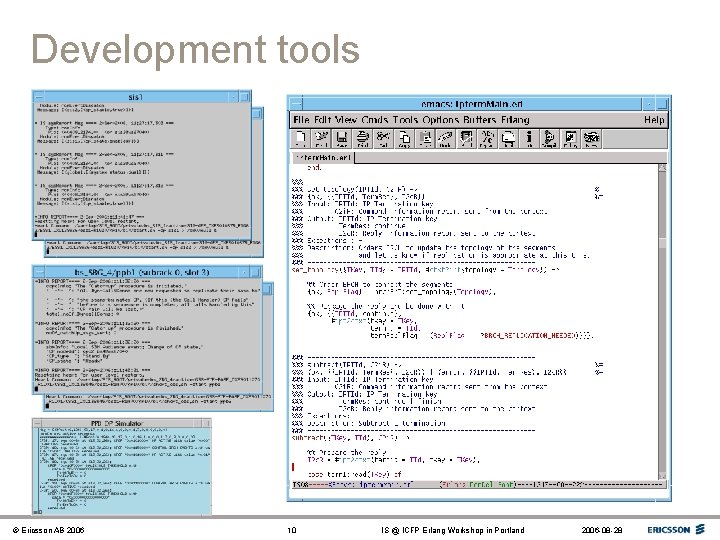The height and width of the screenshot is (540, 720).
Task: Open the Options menu in emacs
Action: coord(440,120)
